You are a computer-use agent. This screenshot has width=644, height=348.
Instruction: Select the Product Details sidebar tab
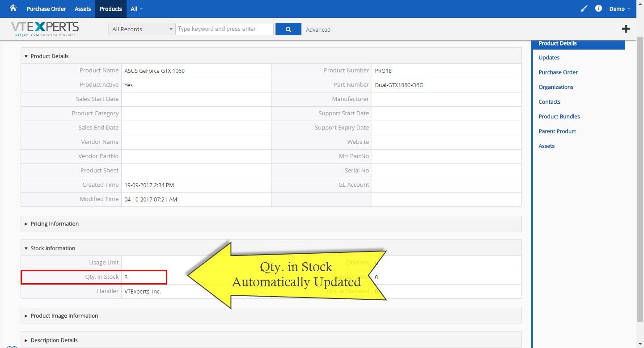[578, 44]
